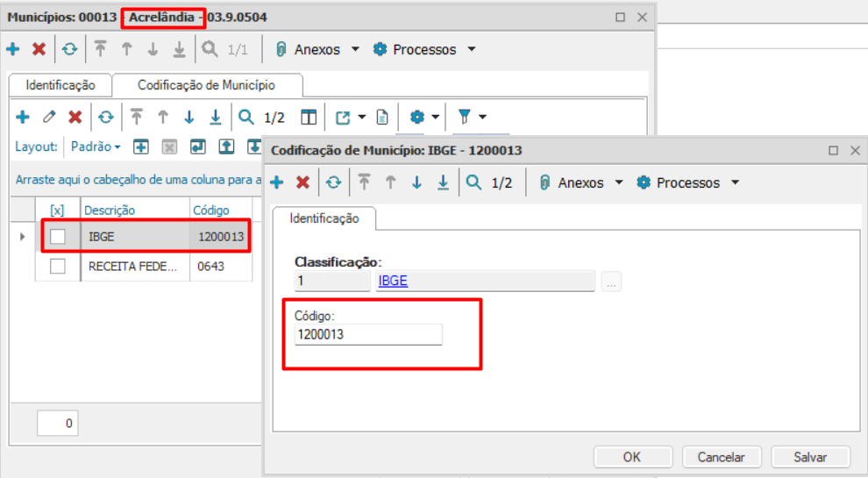Click export icon in grid toolbar
The image size is (868, 478).
343,117
